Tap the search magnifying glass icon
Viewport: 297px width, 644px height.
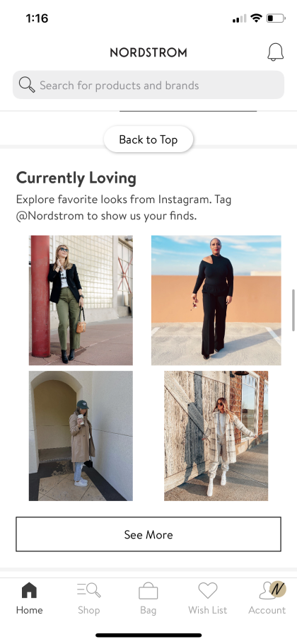tap(27, 85)
